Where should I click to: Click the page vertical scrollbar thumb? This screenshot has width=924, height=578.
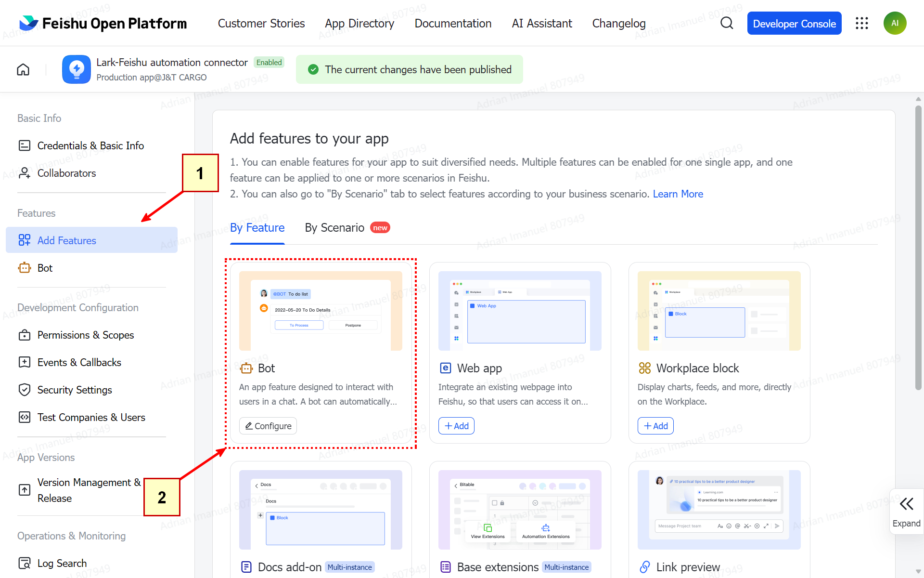[918, 248]
